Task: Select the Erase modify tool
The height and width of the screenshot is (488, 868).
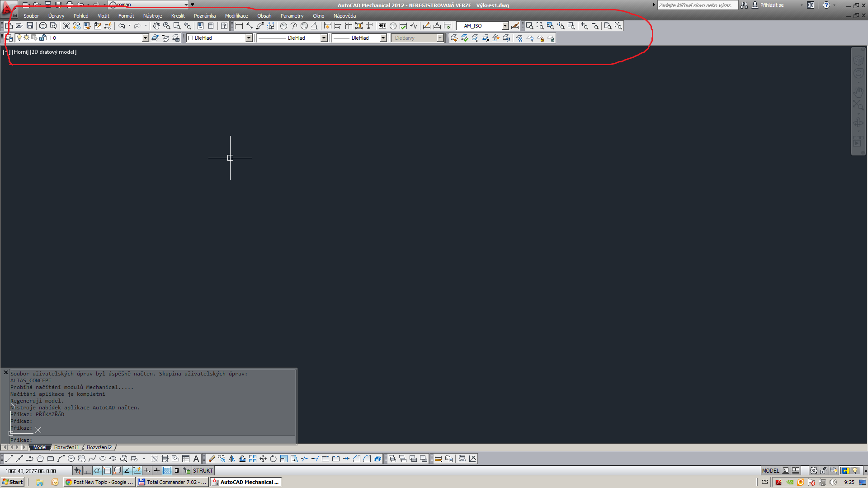Action: pyautogui.click(x=211, y=459)
